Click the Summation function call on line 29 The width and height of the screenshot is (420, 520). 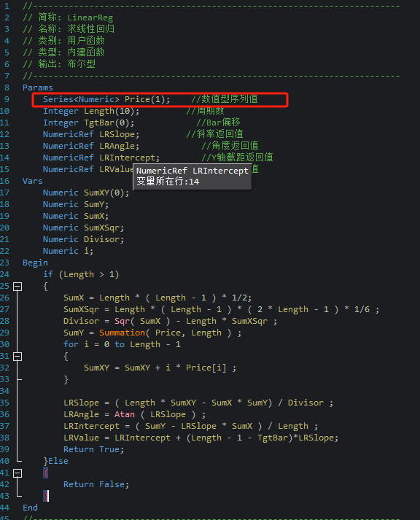tap(122, 333)
